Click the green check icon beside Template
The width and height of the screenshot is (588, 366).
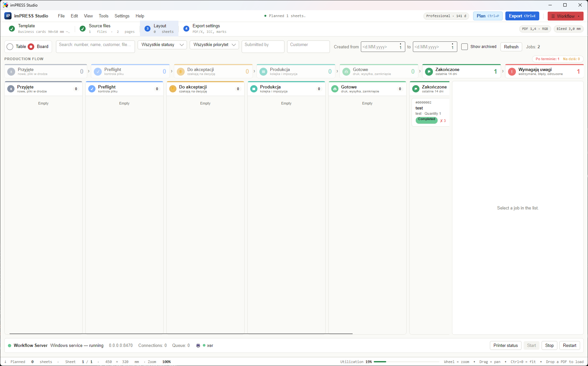tap(12, 29)
